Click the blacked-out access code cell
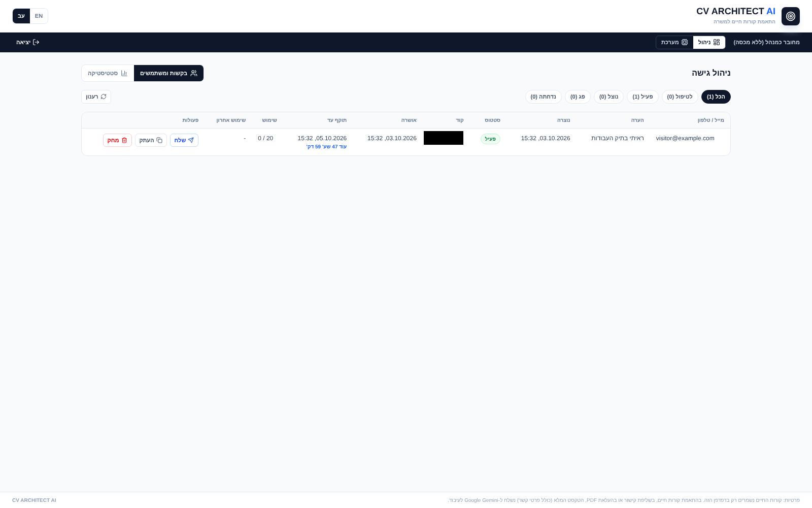 click(x=444, y=138)
